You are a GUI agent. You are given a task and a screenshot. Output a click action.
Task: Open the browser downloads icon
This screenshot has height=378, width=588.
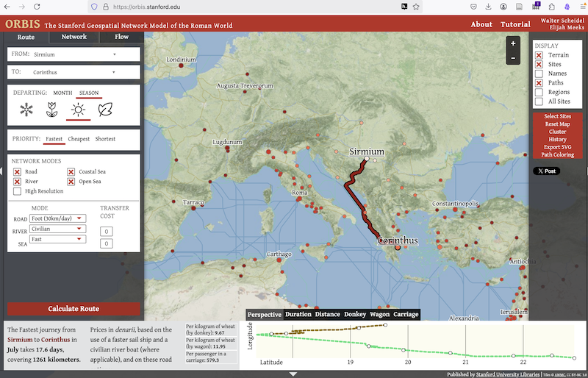(488, 7)
